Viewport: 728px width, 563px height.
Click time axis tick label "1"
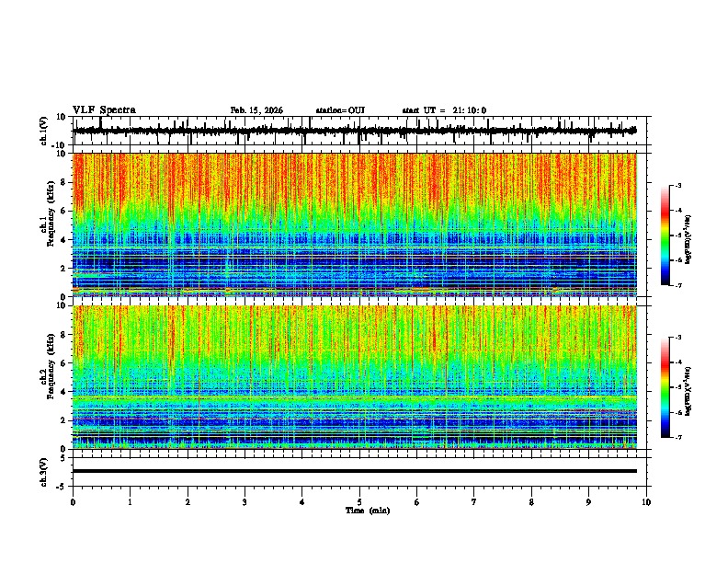pos(130,502)
